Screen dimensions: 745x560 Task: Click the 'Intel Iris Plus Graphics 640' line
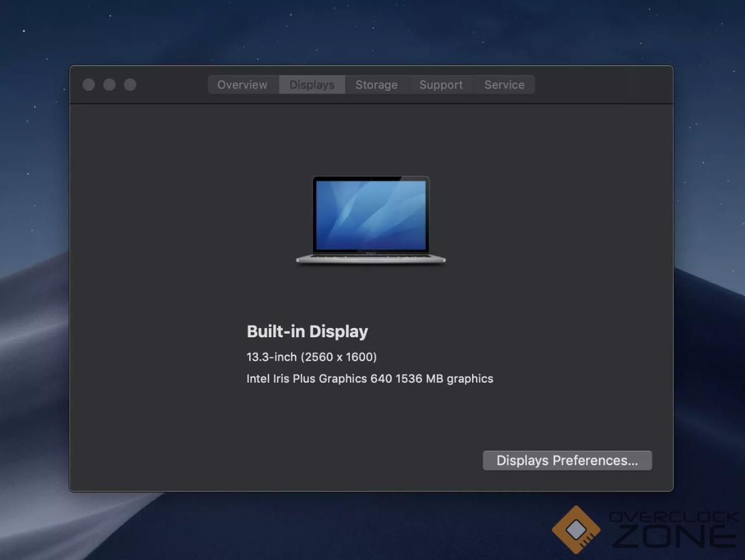[x=370, y=379]
